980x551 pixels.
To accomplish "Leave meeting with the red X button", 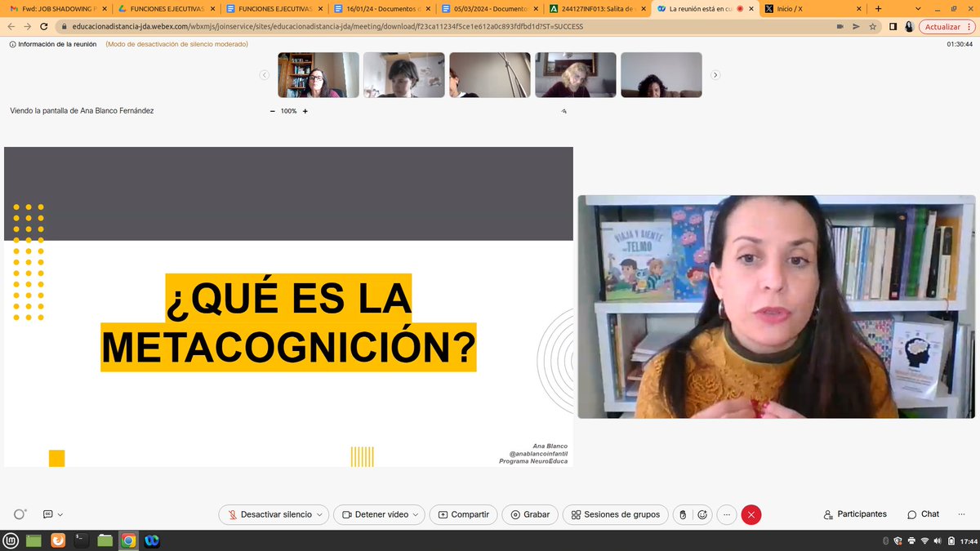I will point(751,515).
